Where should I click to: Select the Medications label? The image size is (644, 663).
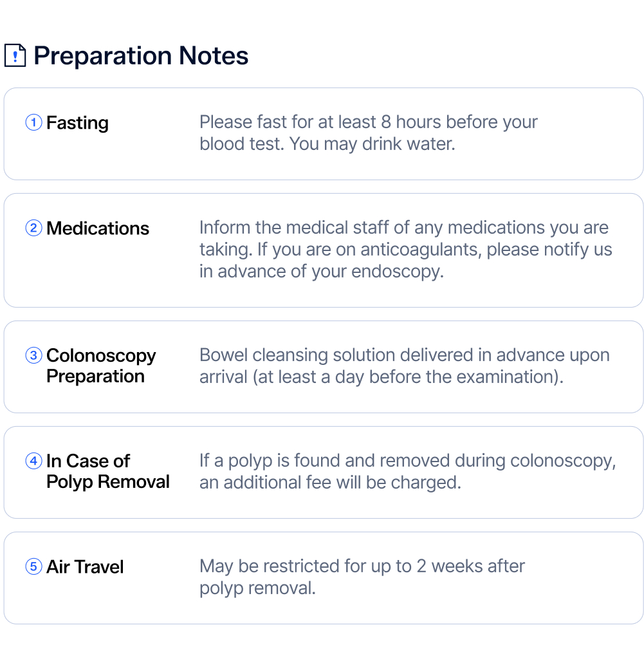point(98,229)
